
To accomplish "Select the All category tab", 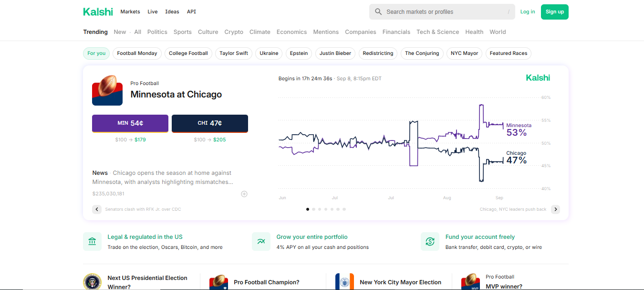I will [x=137, y=32].
